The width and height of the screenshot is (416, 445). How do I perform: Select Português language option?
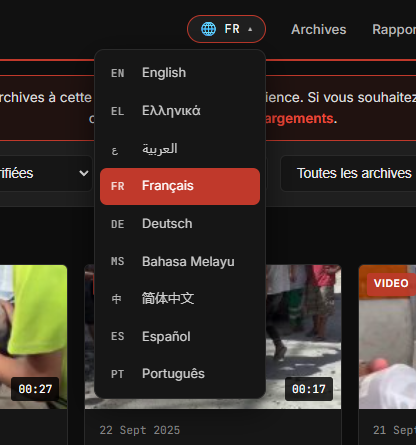point(180,374)
